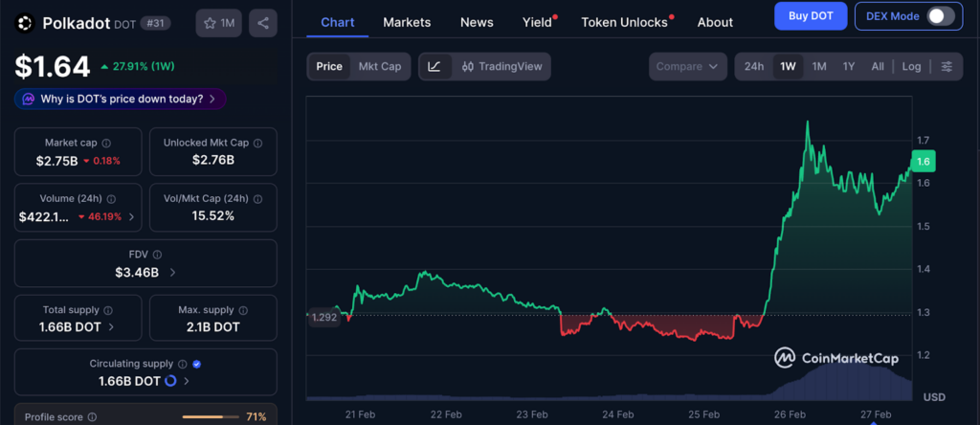Toggle the DEX Mode switch
This screenshot has width=980, height=425.
point(940,15)
